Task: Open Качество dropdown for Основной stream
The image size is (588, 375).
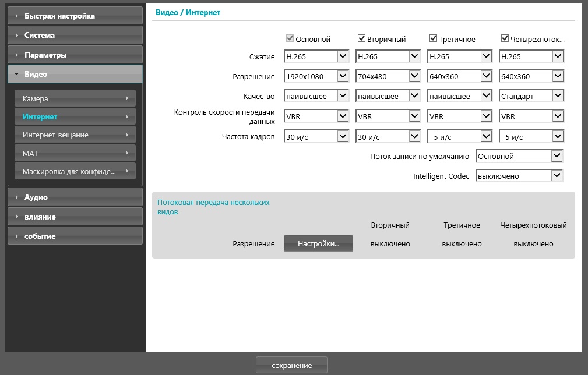Action: click(x=316, y=96)
